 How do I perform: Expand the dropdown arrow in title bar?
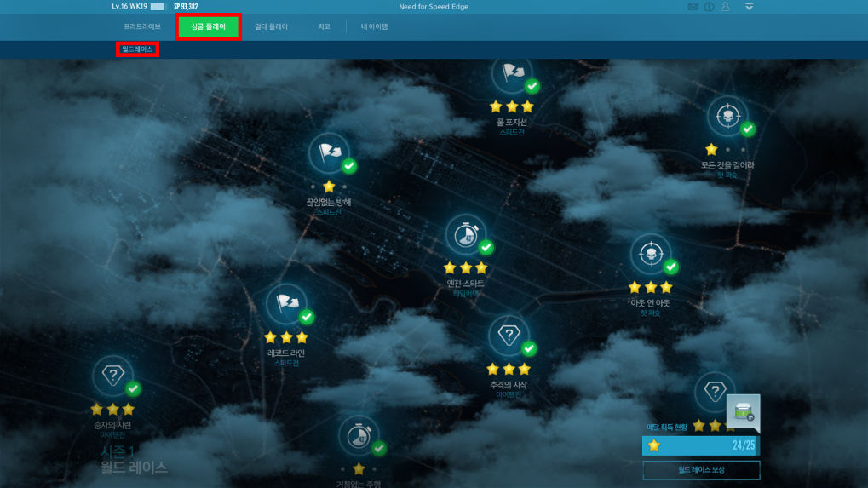[749, 7]
